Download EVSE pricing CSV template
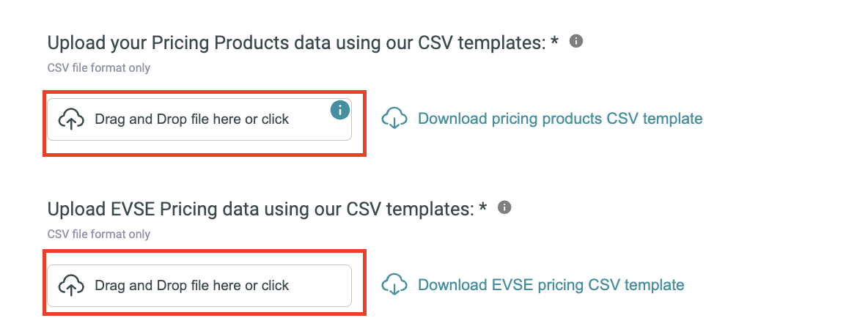 pyautogui.click(x=551, y=285)
